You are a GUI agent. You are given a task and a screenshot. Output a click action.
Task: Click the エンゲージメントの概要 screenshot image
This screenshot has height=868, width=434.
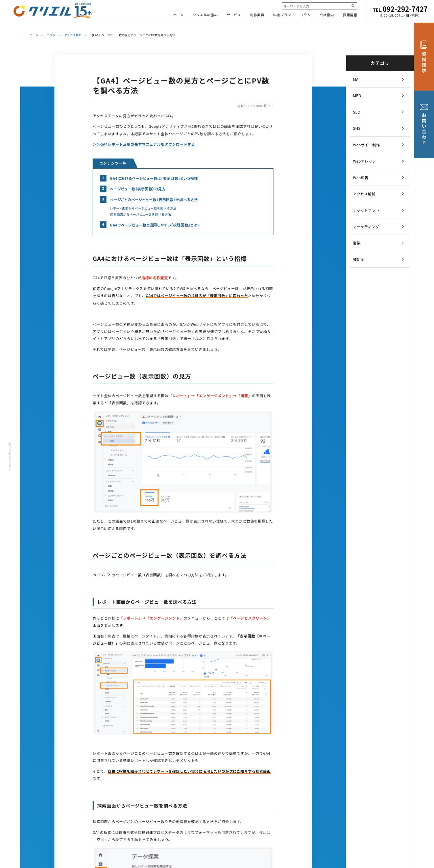point(183,462)
